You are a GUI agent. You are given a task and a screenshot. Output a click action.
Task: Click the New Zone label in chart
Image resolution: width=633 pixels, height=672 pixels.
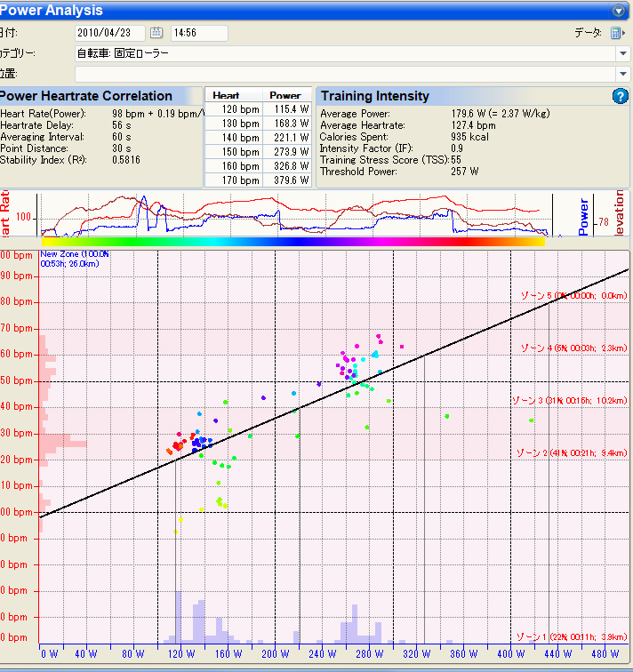coord(74,259)
